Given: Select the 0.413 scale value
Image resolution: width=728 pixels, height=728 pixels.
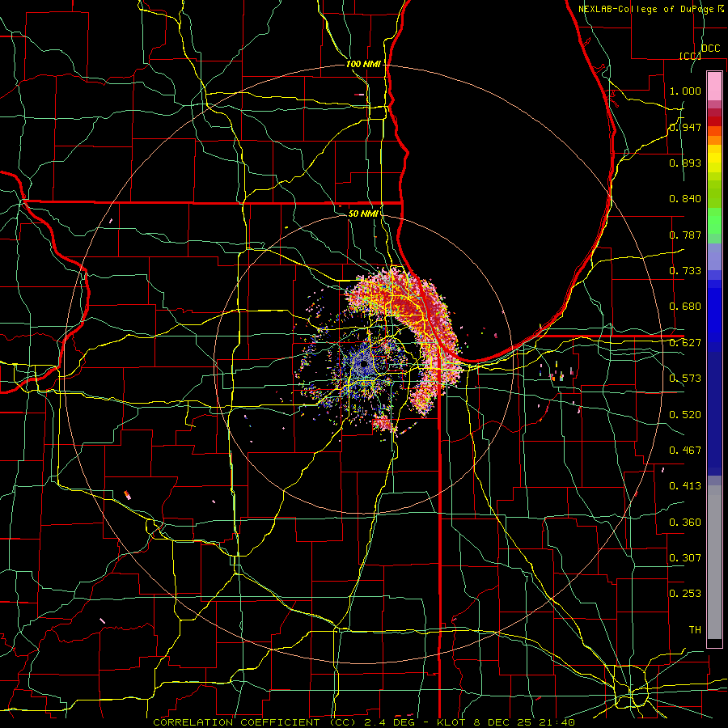Looking at the screenshot, I should (685, 485).
